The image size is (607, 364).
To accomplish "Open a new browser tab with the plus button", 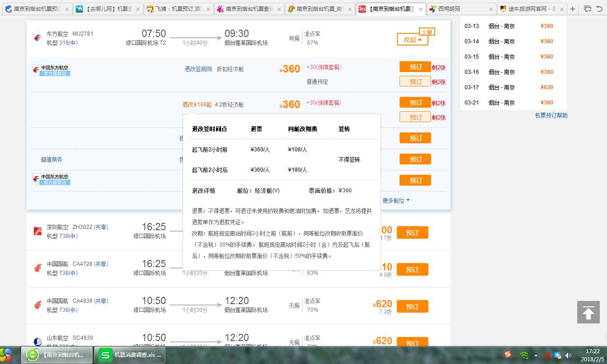I will click(572, 9).
